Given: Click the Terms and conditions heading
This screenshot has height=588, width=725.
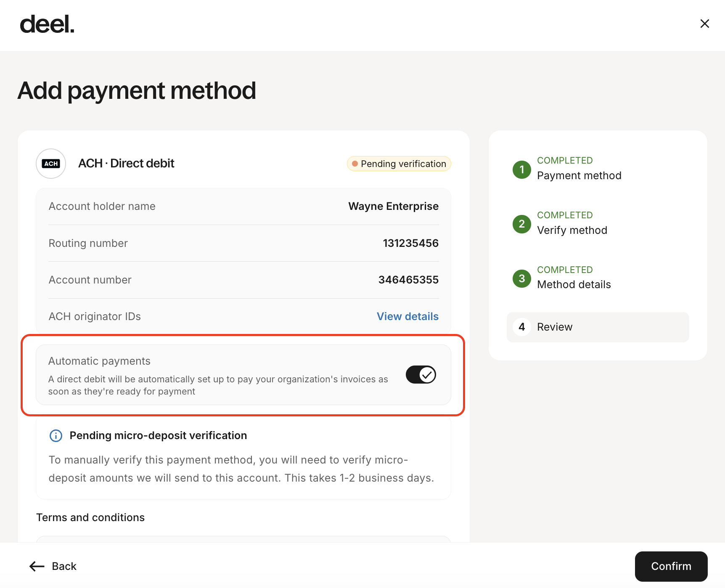Looking at the screenshot, I should coord(90,517).
